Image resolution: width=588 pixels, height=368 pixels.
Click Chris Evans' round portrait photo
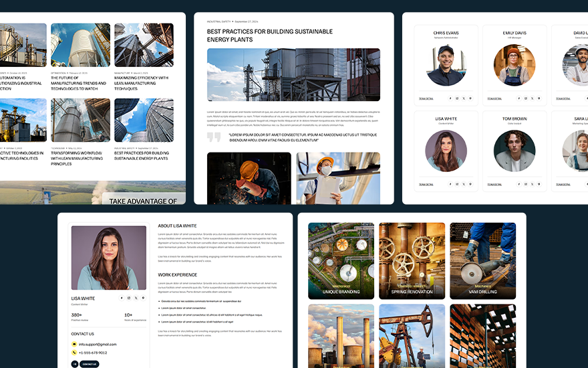[x=446, y=66]
